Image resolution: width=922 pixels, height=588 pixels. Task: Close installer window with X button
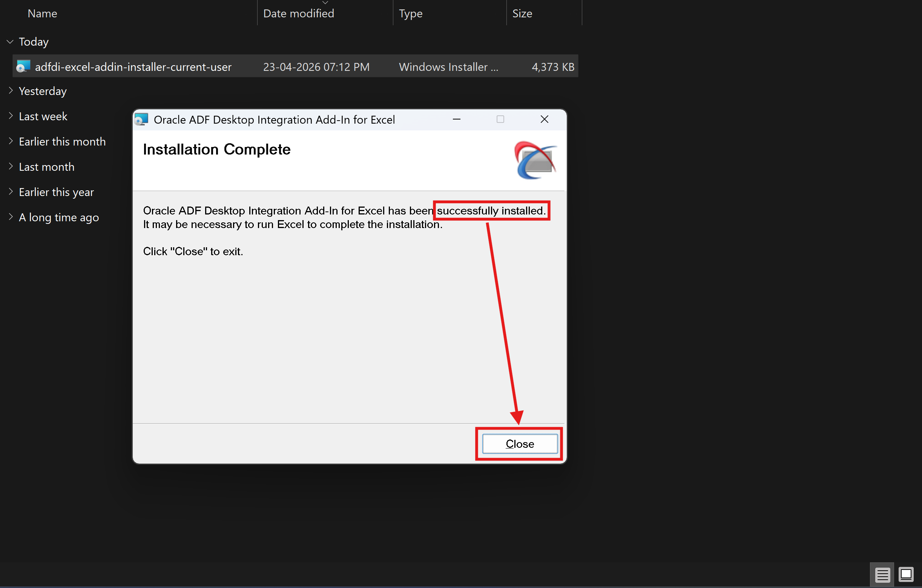click(x=544, y=119)
